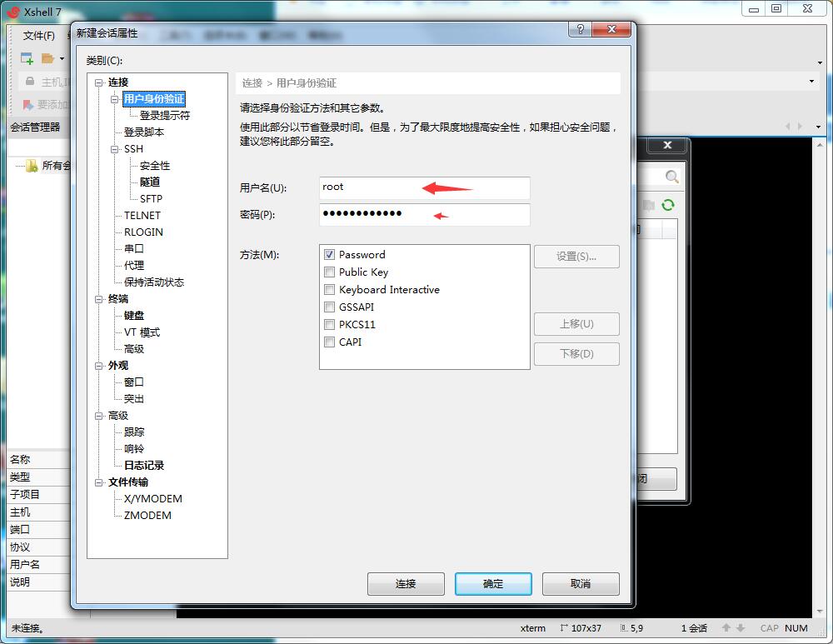Click the 连接 button to connect
833x644 pixels.
[406, 584]
